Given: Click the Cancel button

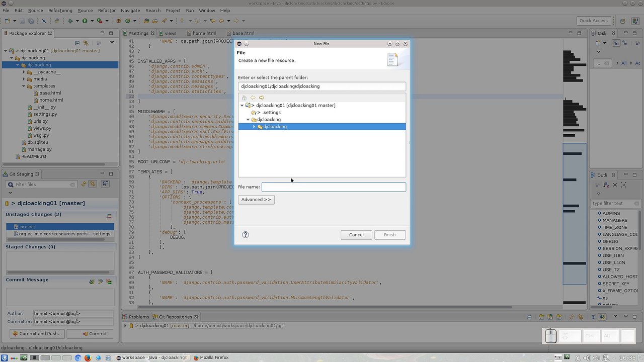Looking at the screenshot, I should 356,235.
